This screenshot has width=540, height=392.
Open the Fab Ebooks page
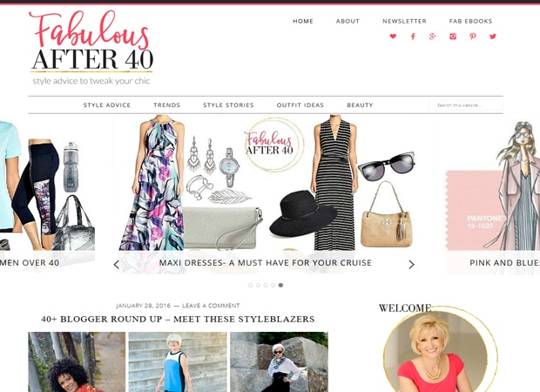pyautogui.click(x=470, y=21)
